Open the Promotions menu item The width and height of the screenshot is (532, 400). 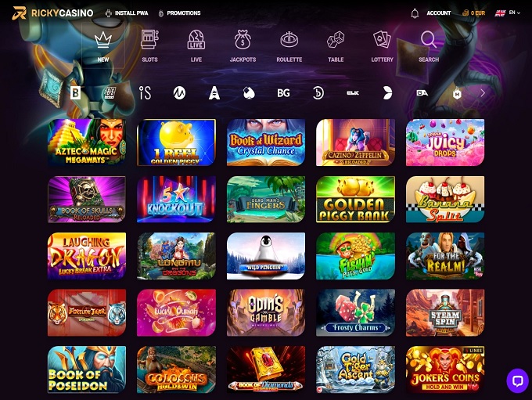click(x=179, y=13)
